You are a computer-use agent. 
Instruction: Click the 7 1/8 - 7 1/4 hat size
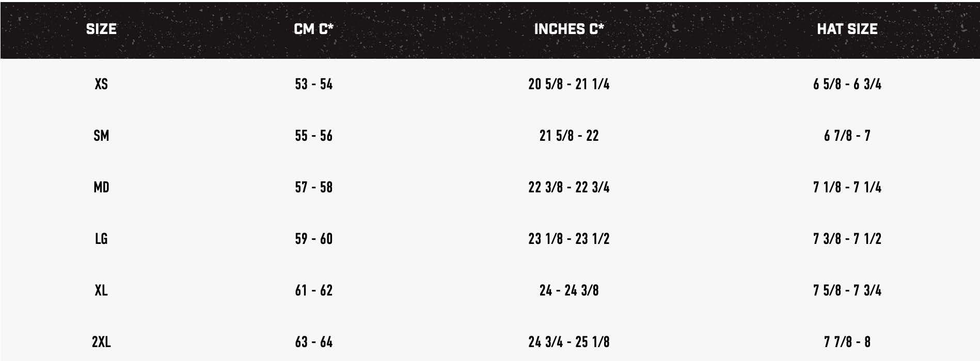pyautogui.click(x=847, y=187)
